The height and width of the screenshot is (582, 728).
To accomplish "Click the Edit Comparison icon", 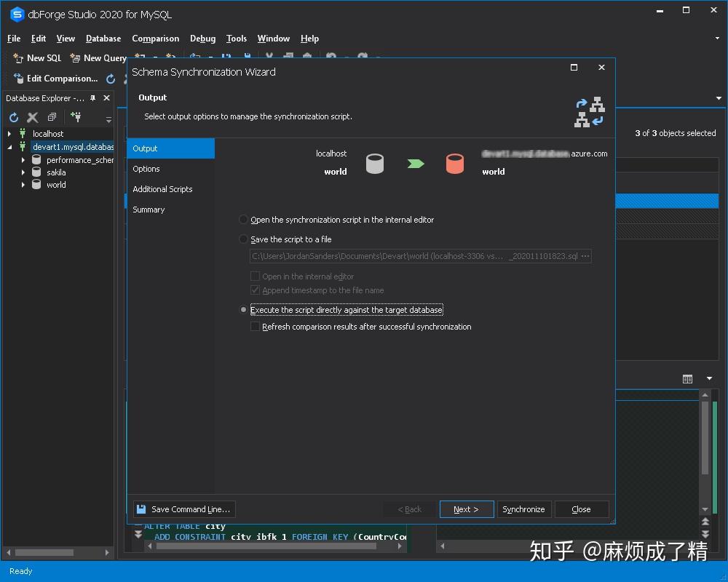I will (20, 78).
